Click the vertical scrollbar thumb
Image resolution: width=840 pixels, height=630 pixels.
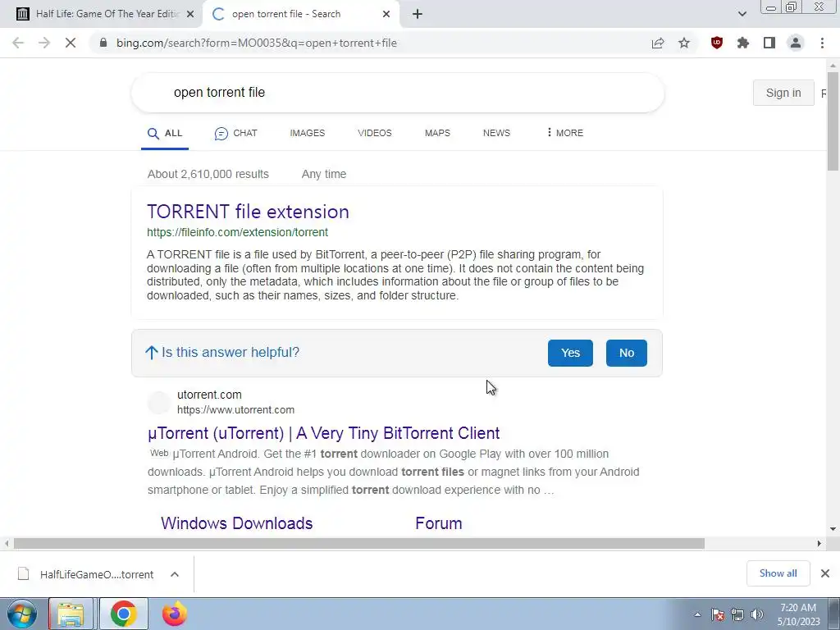pyautogui.click(x=833, y=121)
